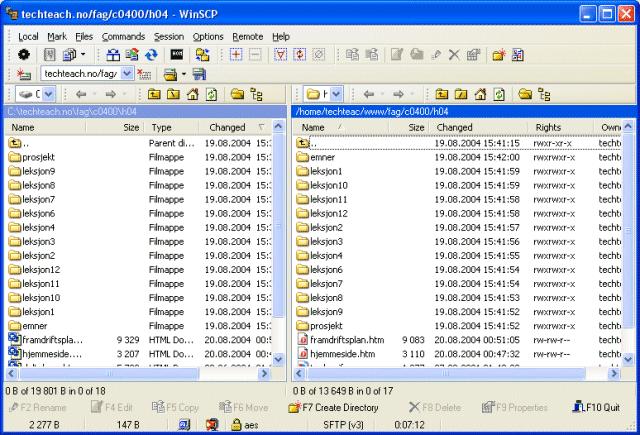Click local panel horizontal scrollbar thumb
The image size is (640, 435).
click(x=109, y=373)
